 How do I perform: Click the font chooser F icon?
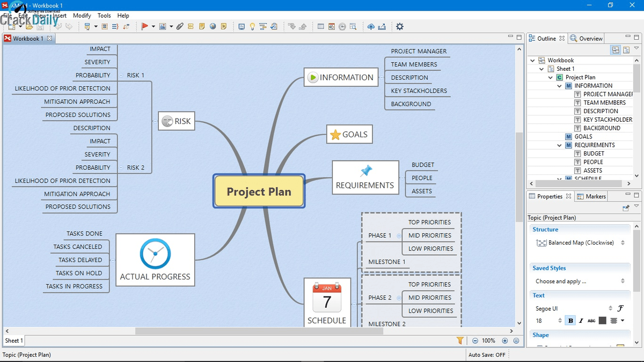click(x=621, y=308)
